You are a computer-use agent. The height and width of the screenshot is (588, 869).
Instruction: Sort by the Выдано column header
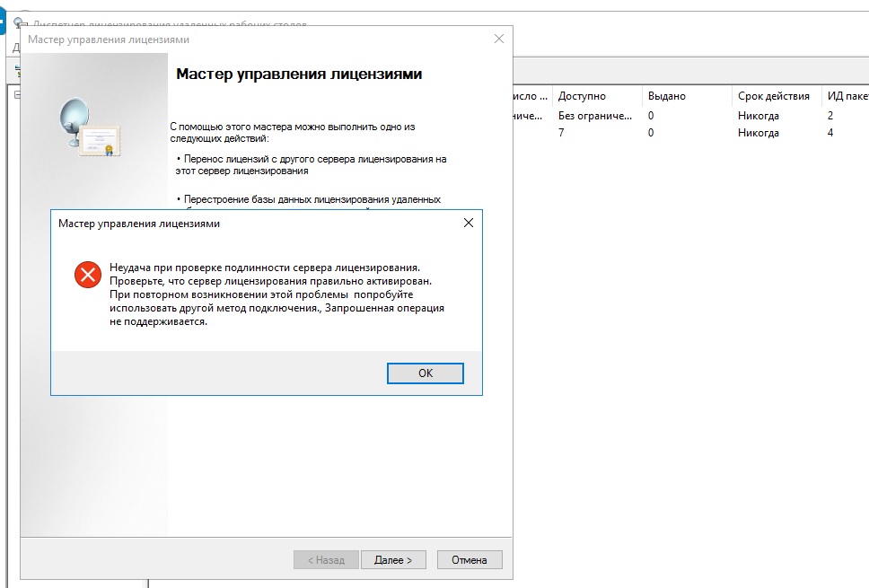688,96
